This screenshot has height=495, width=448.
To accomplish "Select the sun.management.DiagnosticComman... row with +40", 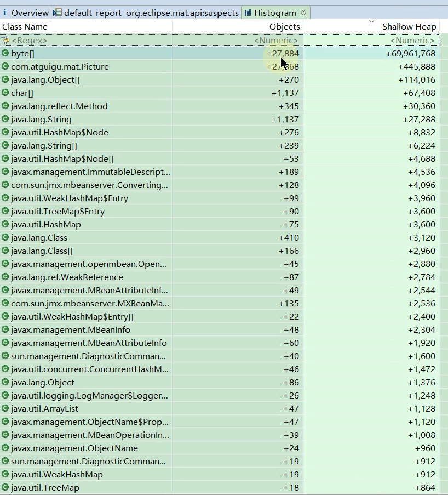I will pos(220,356).
